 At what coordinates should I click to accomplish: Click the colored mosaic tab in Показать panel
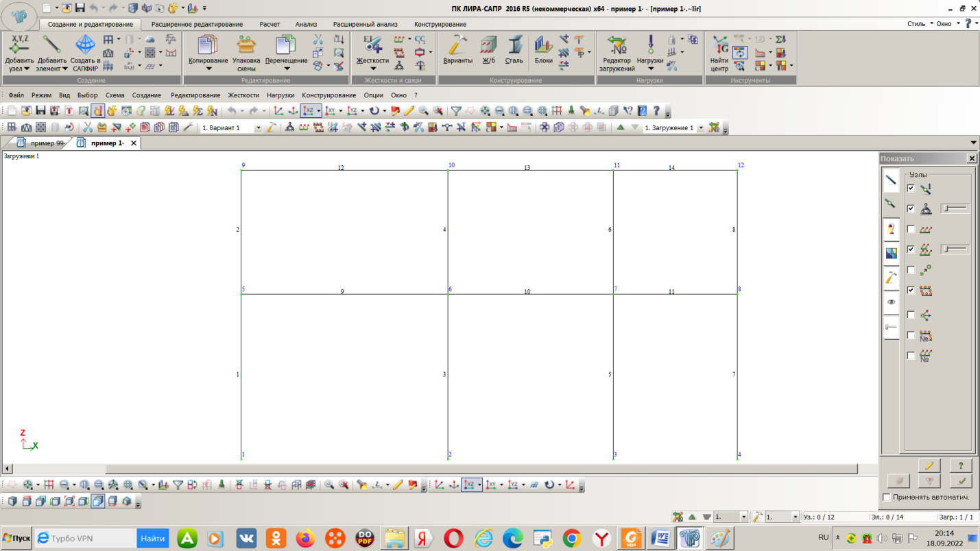point(891,253)
